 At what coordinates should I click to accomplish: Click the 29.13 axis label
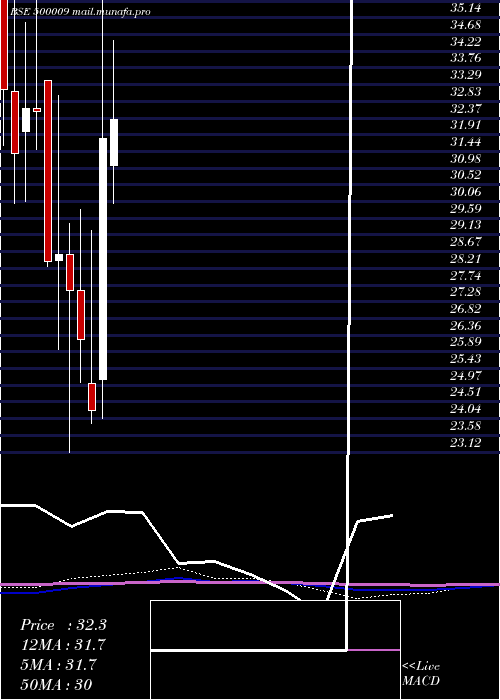[x=466, y=225]
